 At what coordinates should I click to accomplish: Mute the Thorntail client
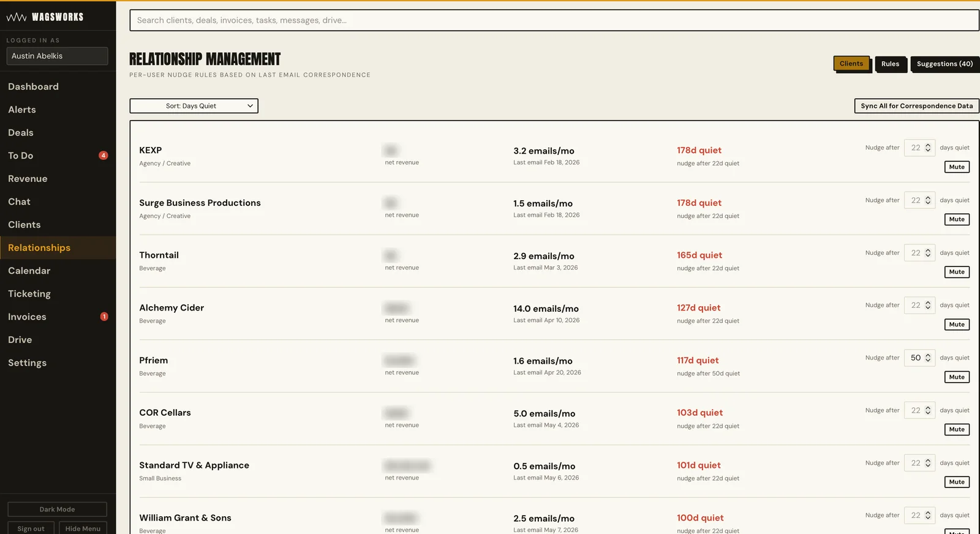[957, 272]
